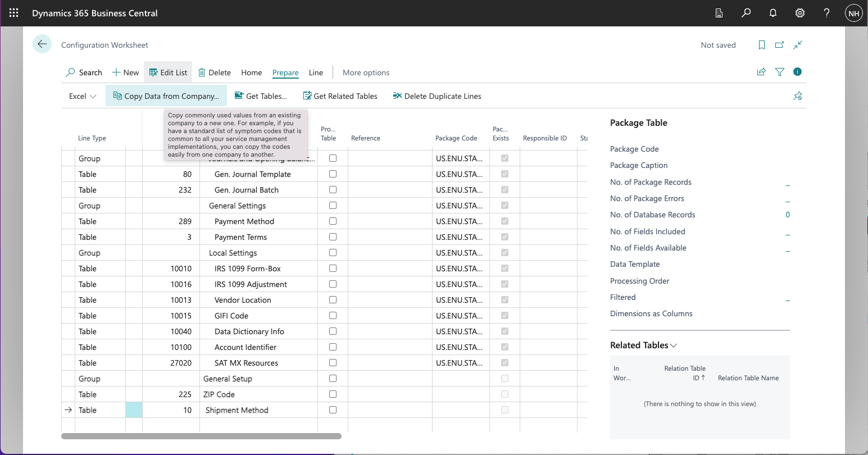This screenshot has height=455, width=868.
Task: Open page in new window icon
Action: click(779, 45)
